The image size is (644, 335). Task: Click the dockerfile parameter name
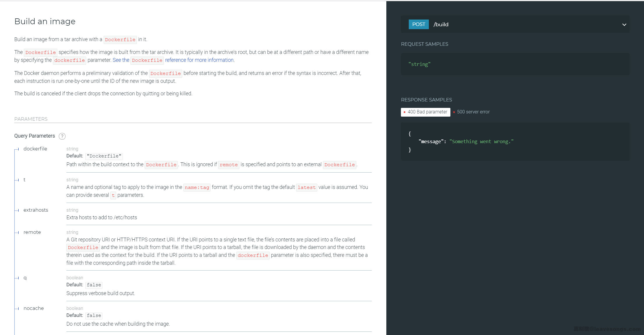click(35, 149)
